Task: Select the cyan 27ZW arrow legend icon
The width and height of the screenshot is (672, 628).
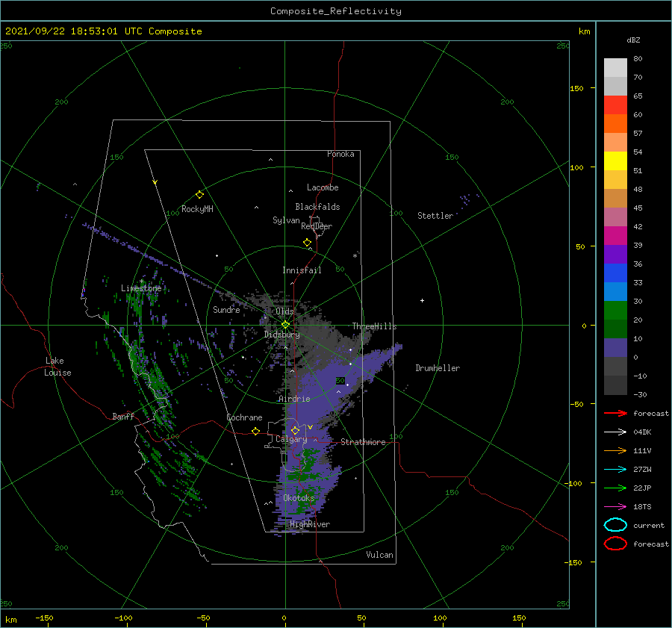Action: [x=615, y=470]
